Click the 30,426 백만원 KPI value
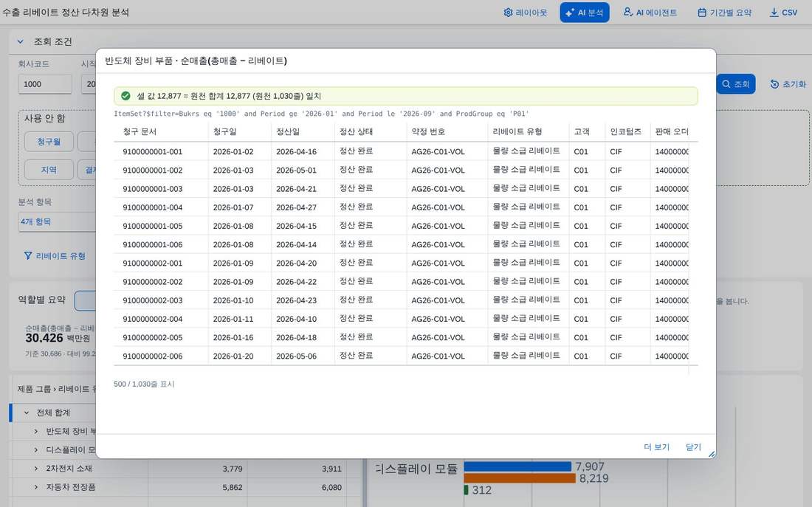812x507 pixels. point(58,338)
